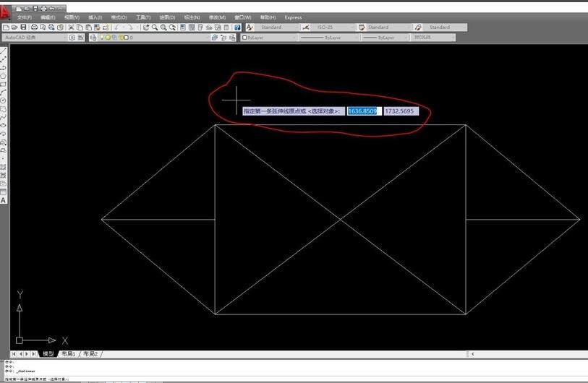
Task: Open the Multileader Style Standard dropdown
Action: 445,27
